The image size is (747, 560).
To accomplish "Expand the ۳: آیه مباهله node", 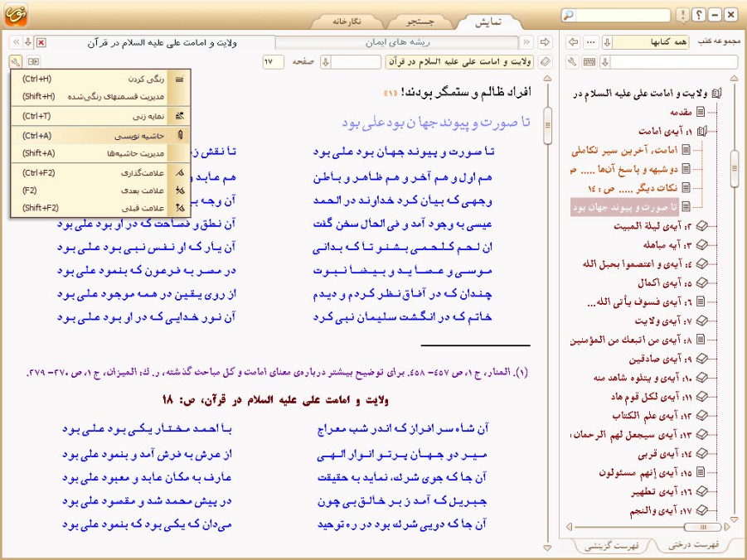I will tap(701, 244).
